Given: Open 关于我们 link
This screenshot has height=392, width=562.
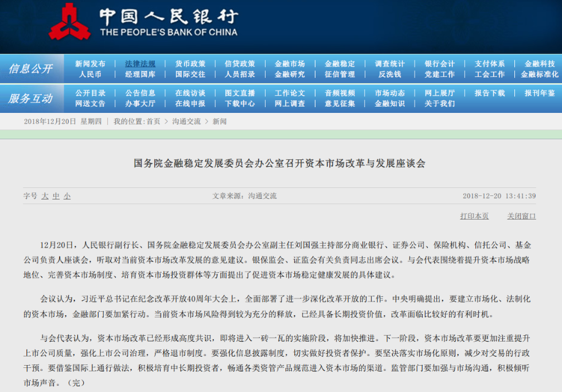Looking at the screenshot, I should coord(439,104).
